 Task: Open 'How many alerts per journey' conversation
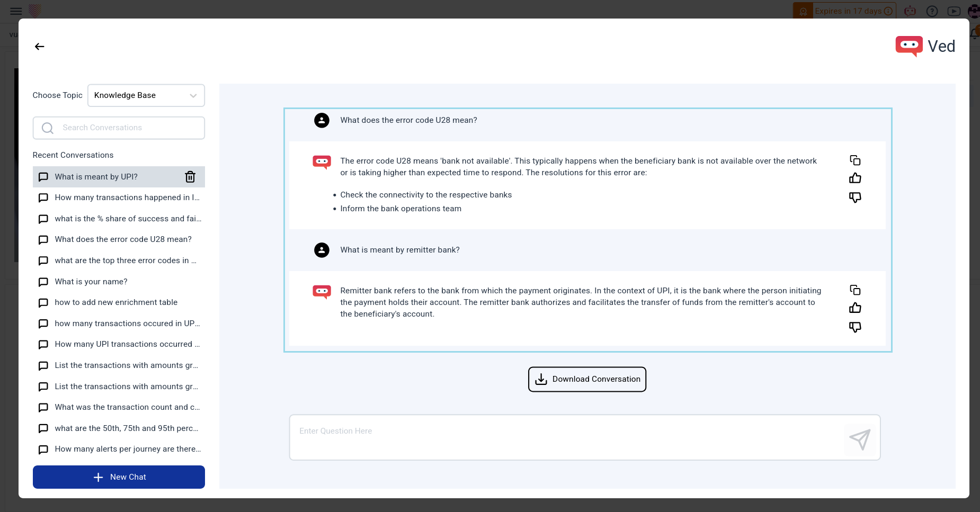point(128,449)
